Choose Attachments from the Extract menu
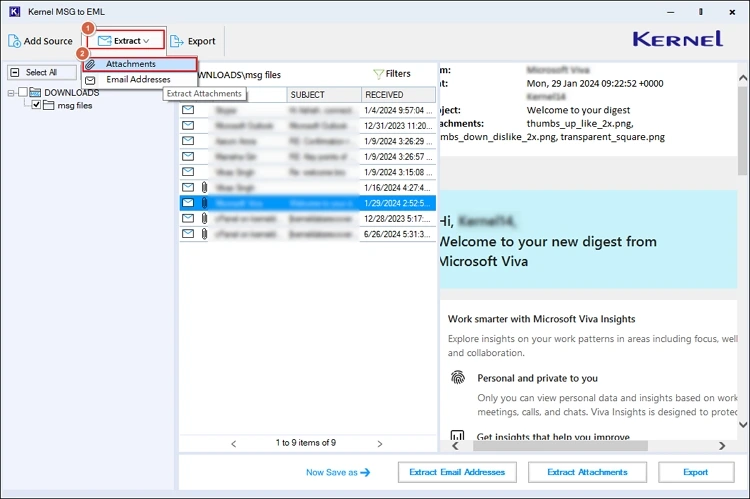Viewport: 750px width, 499px height. coord(130,64)
